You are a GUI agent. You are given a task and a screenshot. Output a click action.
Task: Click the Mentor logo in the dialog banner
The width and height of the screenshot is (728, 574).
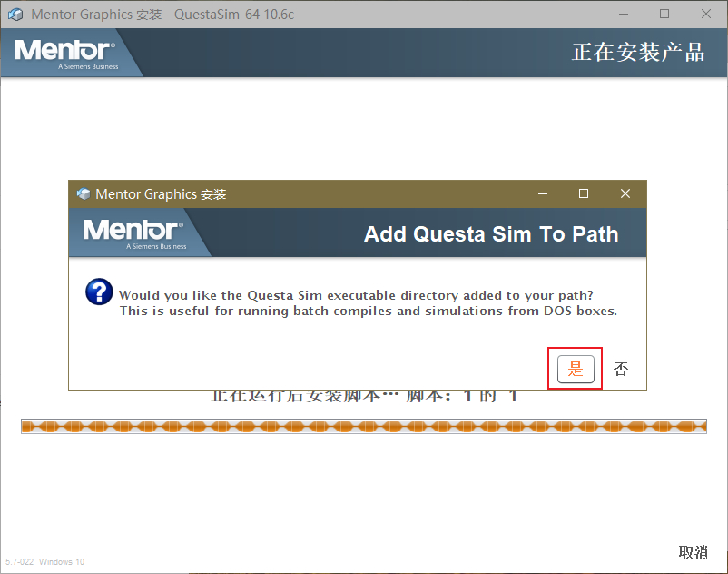pyautogui.click(x=133, y=233)
